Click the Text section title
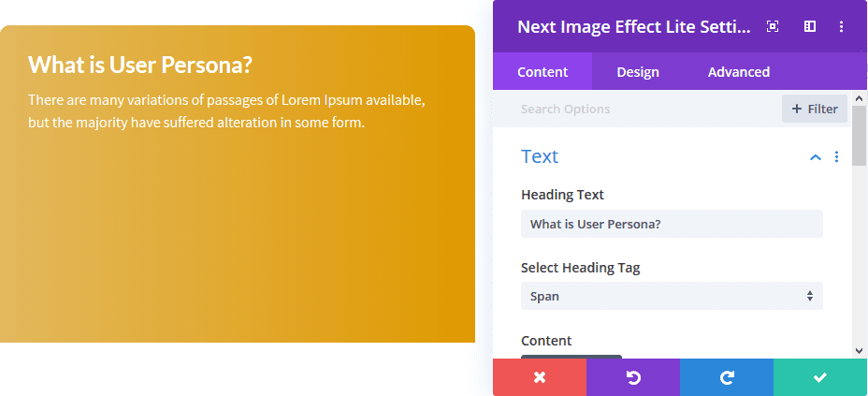Image resolution: width=868 pixels, height=396 pixels. pos(540,156)
